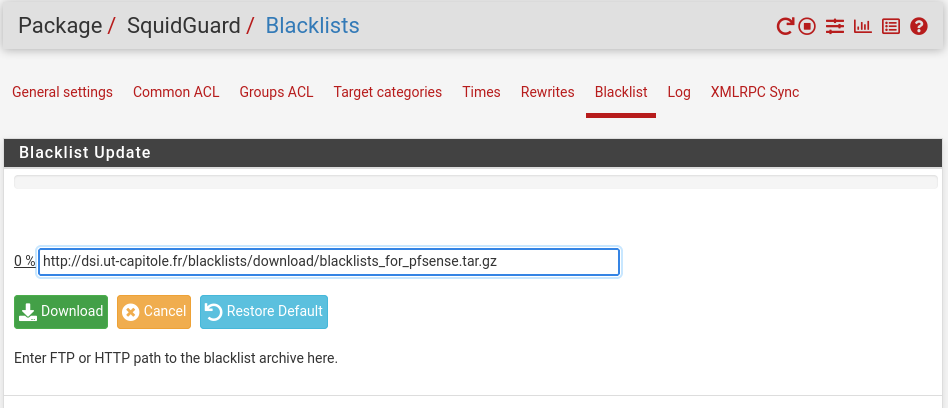Click the restart service icon

point(785,27)
